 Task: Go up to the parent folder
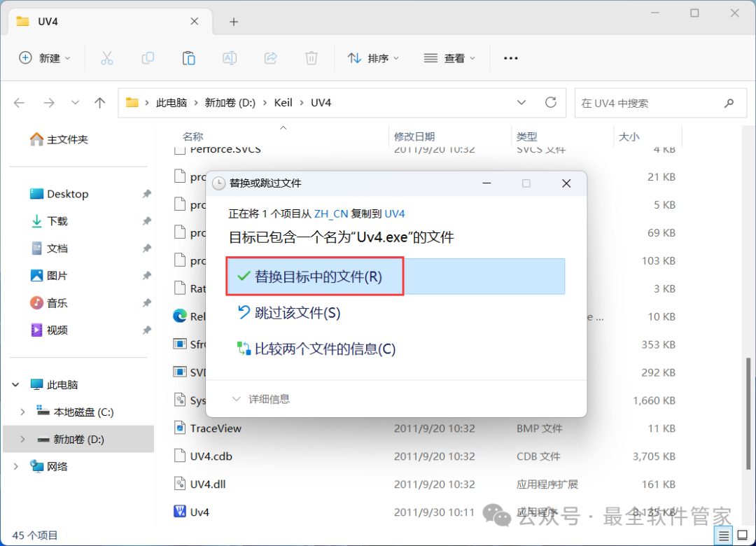pyautogui.click(x=100, y=102)
